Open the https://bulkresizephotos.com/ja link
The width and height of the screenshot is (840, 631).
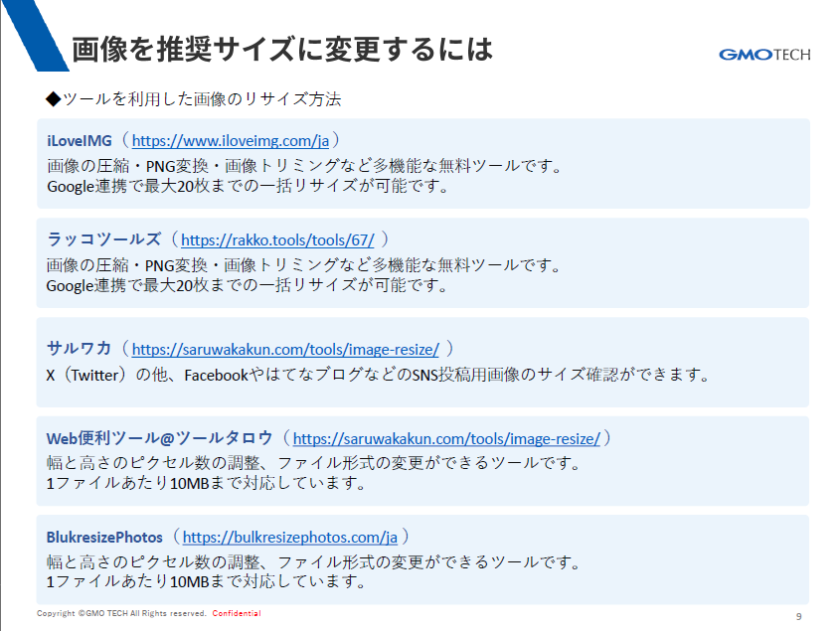(x=290, y=538)
